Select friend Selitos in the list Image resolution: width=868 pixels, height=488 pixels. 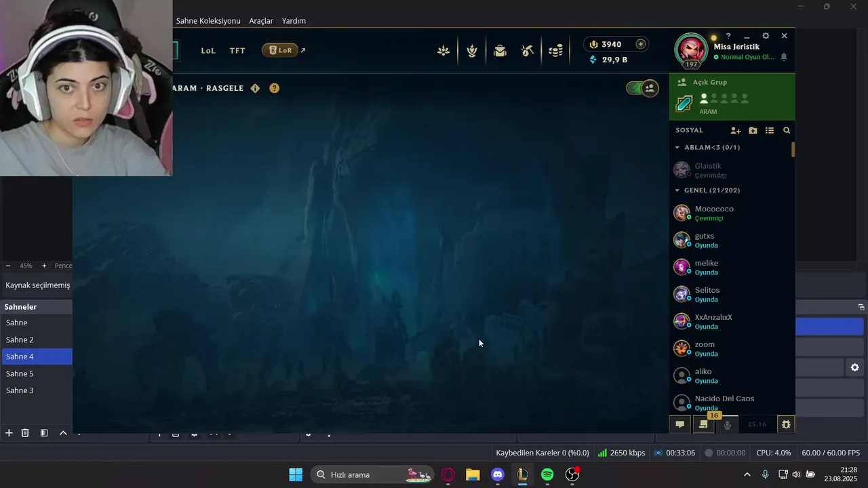pyautogui.click(x=731, y=294)
